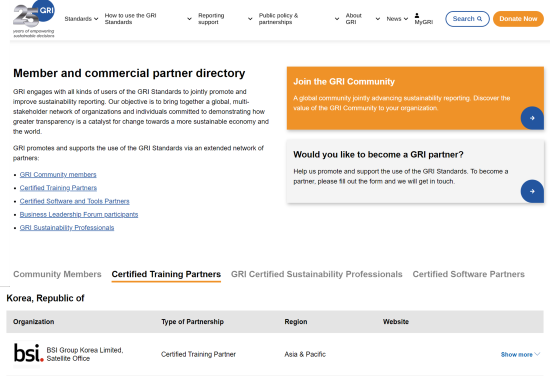Viewport: 550px width, 388px height.
Task: Click the Donate Now button
Action: [518, 19]
